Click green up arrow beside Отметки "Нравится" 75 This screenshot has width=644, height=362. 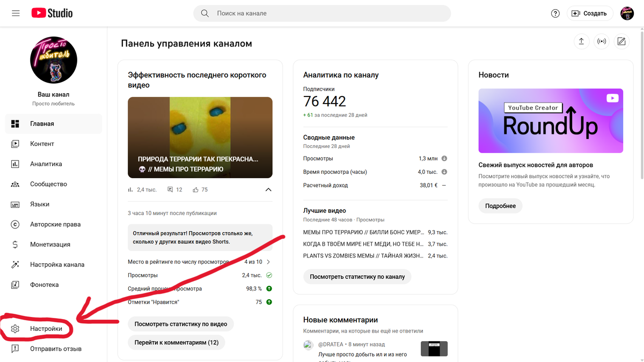pos(269,302)
